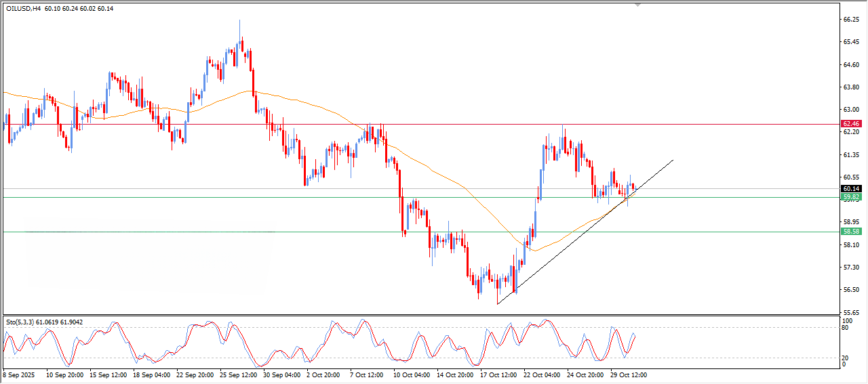Click the stochastic 80 level label

(x=846, y=328)
